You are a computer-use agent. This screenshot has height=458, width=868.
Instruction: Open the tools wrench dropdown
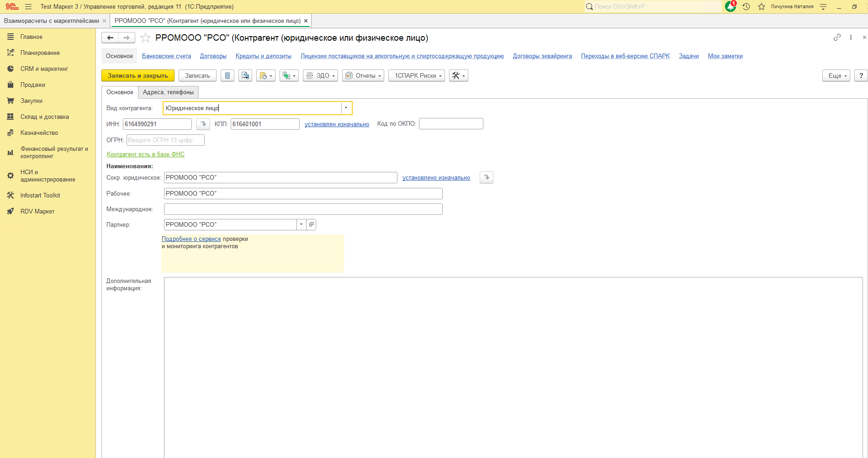point(459,76)
